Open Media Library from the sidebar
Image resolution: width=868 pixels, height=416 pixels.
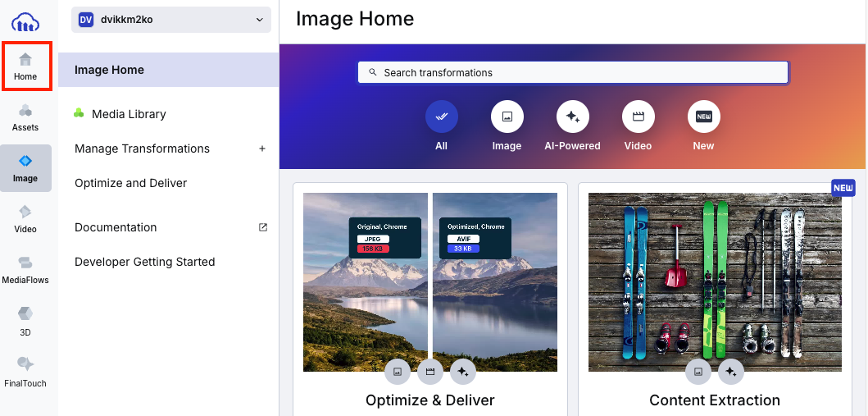[129, 114]
